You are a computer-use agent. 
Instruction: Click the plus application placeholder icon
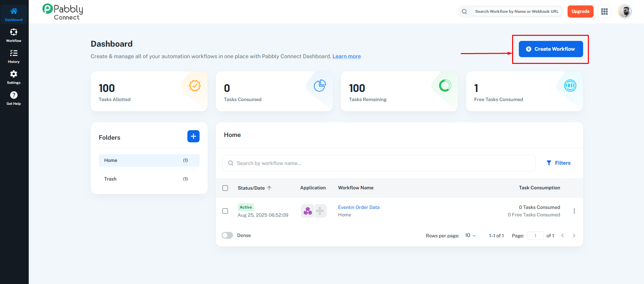coord(320,211)
